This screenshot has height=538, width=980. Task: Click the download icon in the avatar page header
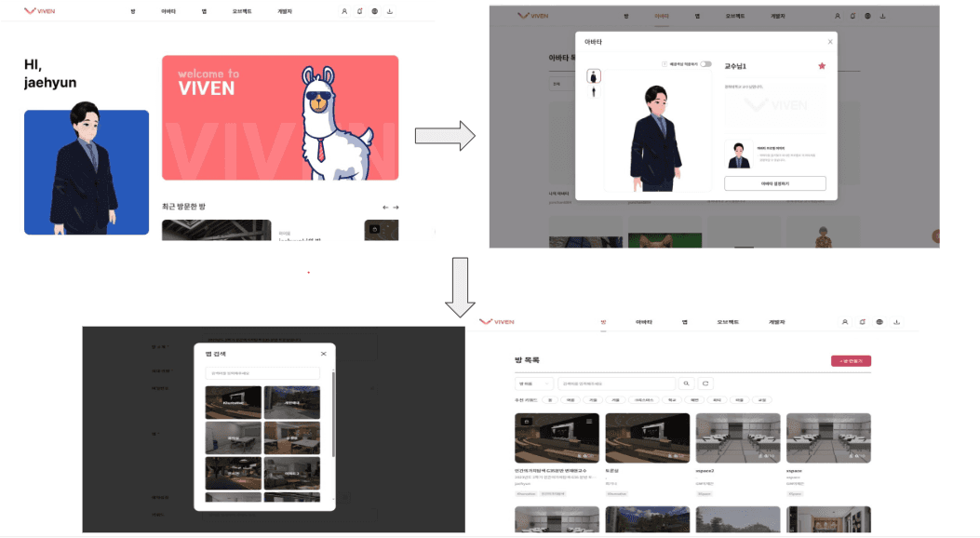point(882,16)
